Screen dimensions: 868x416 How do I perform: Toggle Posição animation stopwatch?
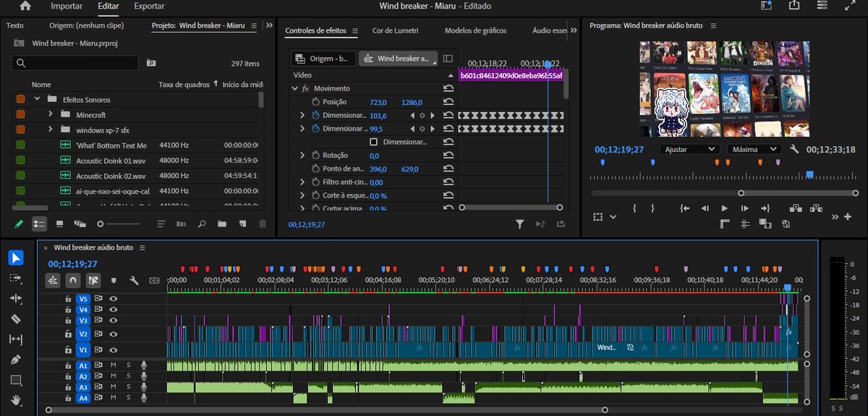point(315,102)
